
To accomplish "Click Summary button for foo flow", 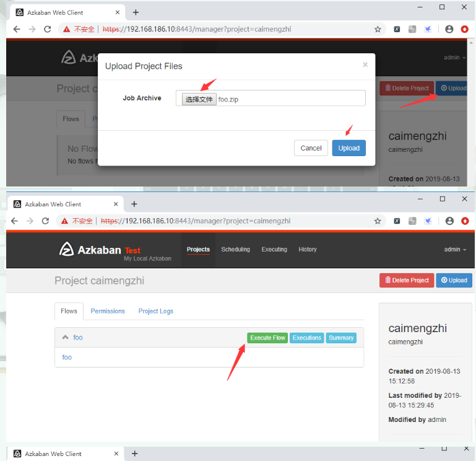I will pos(341,338).
